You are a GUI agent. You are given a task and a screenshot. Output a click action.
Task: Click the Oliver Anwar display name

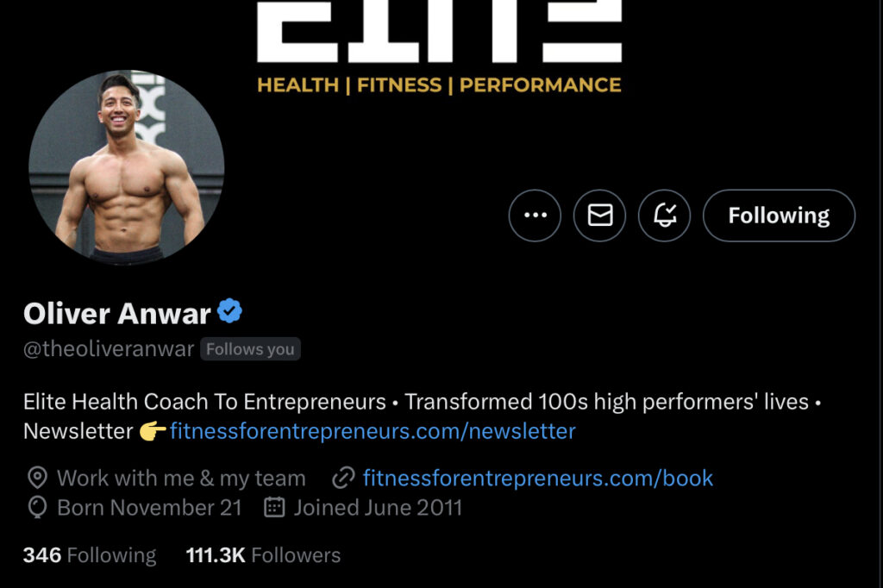(116, 313)
